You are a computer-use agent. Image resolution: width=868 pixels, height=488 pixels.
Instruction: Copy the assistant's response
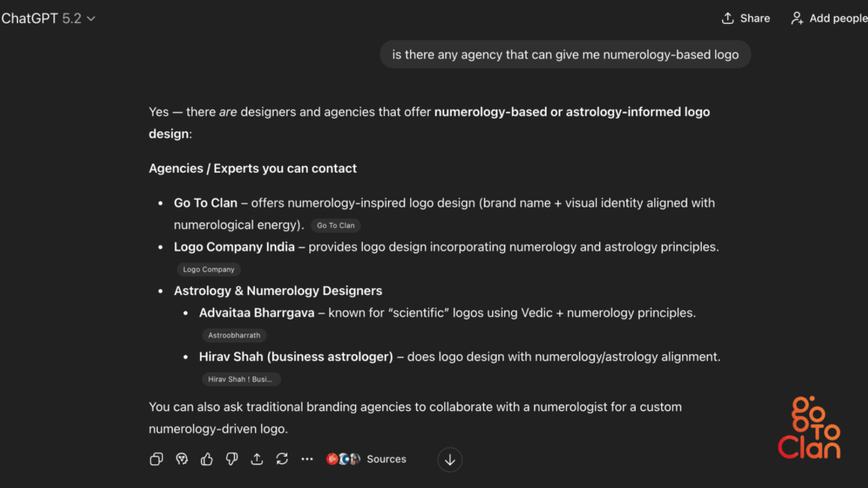[156, 458]
